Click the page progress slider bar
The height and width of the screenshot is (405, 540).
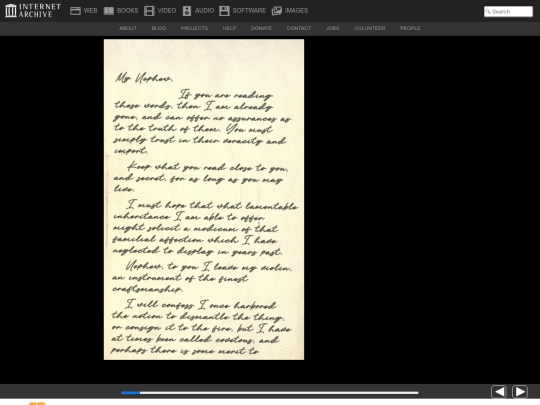pos(270,393)
